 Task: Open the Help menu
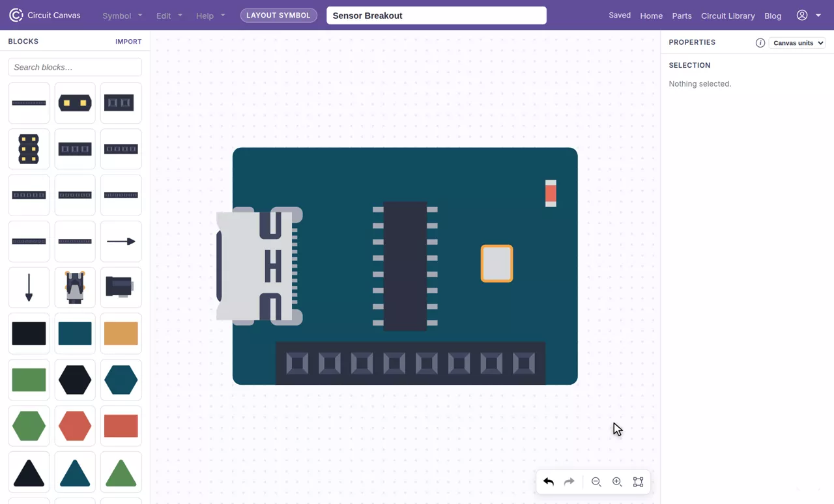tap(210, 16)
